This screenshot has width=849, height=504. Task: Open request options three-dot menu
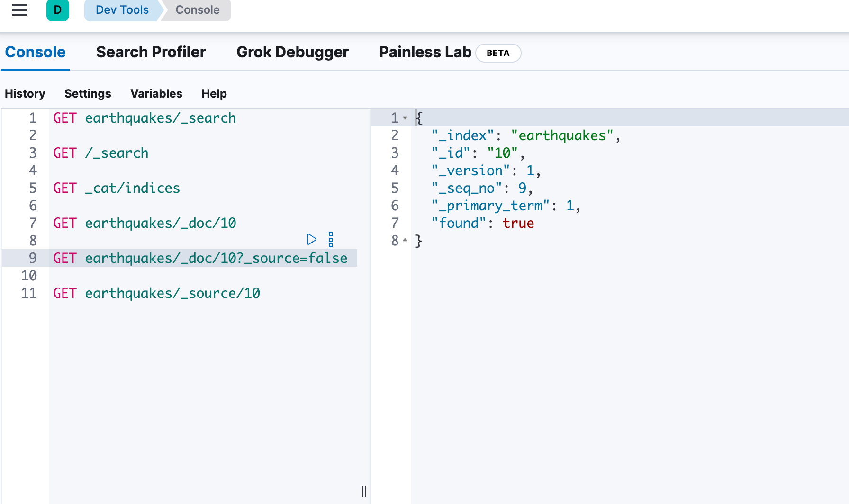331,240
